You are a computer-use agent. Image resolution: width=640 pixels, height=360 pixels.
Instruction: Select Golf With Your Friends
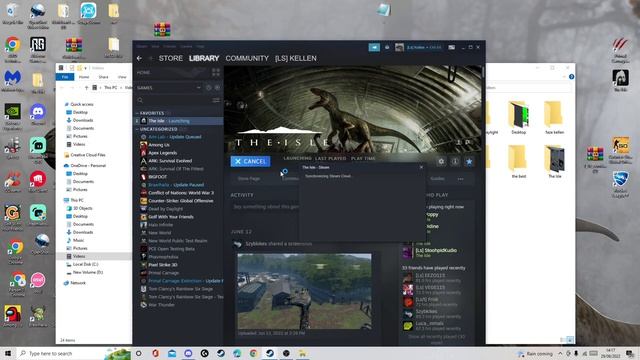point(171,217)
